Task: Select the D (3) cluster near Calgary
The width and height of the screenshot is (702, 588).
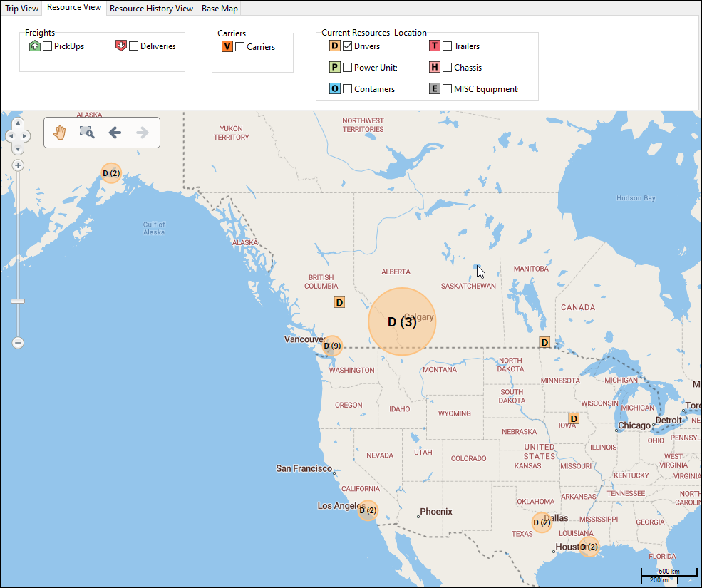Action: [x=401, y=321]
